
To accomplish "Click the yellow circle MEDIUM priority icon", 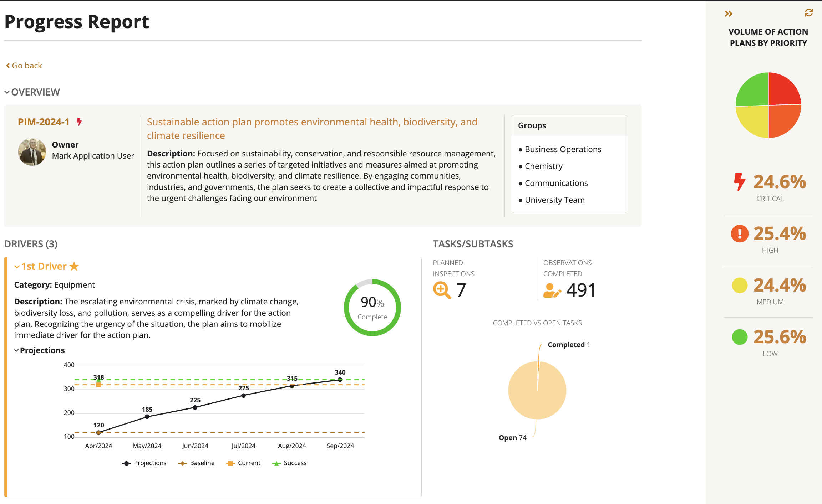I will tap(740, 285).
